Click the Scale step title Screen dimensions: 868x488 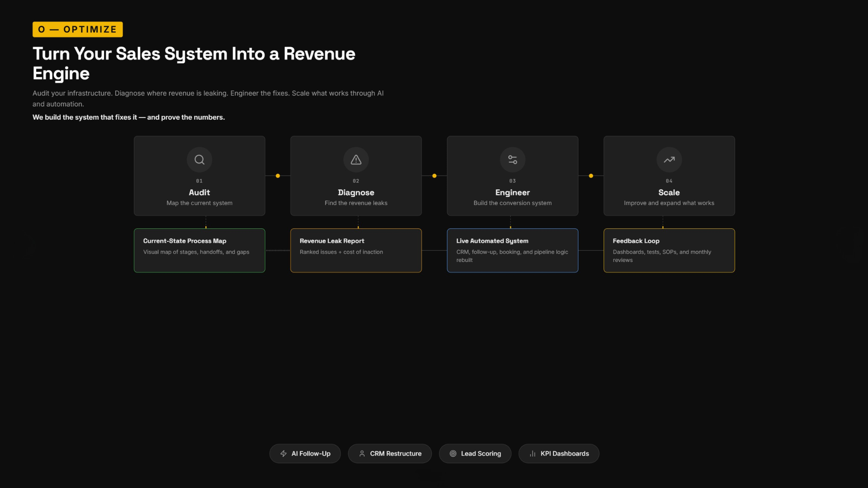coord(669,192)
